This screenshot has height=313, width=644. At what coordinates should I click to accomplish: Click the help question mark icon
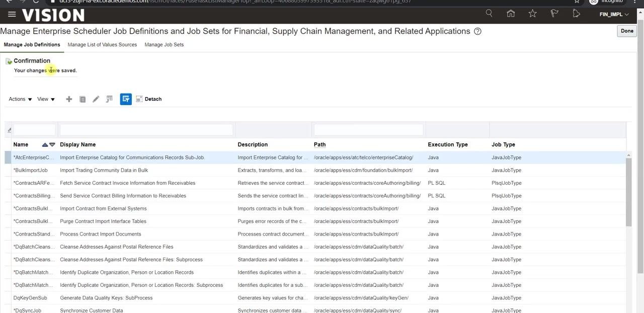[478, 31]
